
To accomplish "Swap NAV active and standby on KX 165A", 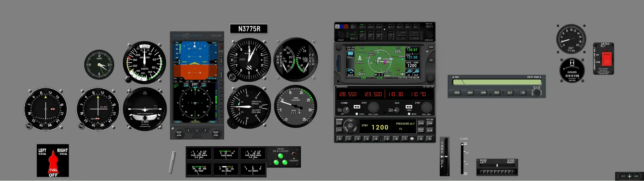I will point(409,107).
